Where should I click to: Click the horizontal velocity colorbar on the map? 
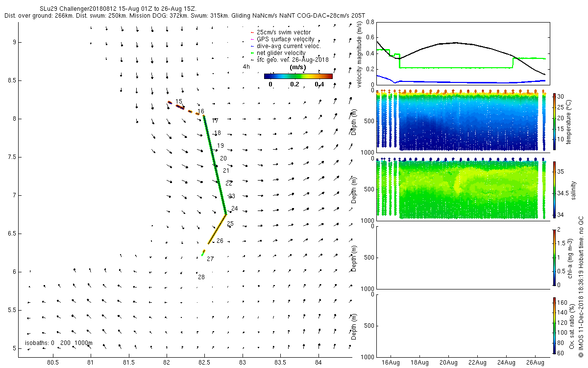[x=298, y=76]
